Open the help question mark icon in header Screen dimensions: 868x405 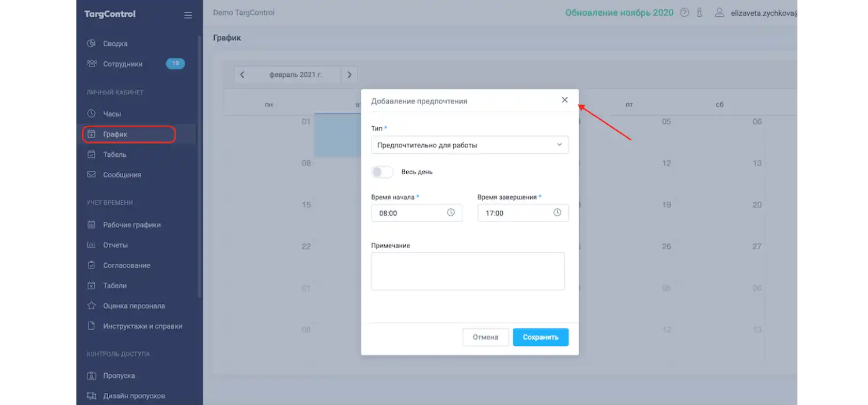coord(684,12)
